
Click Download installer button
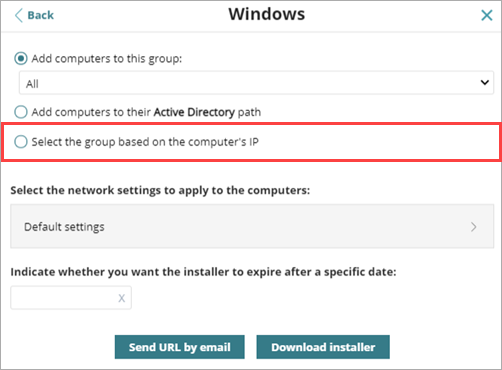pos(323,347)
